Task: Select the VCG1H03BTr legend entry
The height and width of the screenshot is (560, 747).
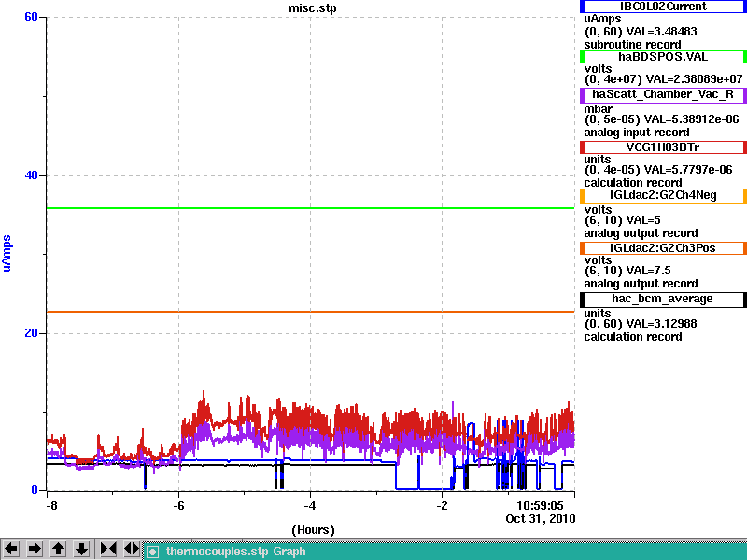Action: click(x=663, y=147)
